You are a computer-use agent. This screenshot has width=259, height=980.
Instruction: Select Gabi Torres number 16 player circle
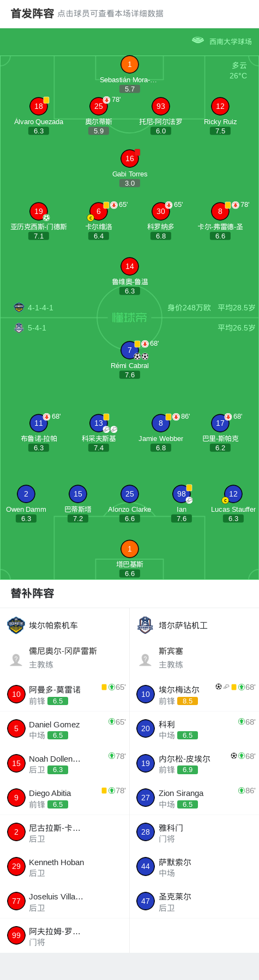point(129,158)
